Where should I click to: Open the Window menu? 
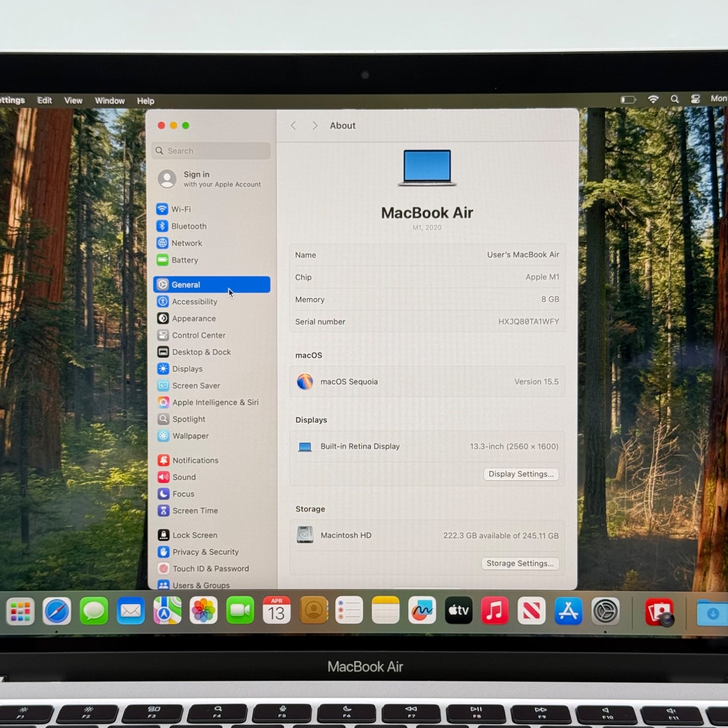109,101
